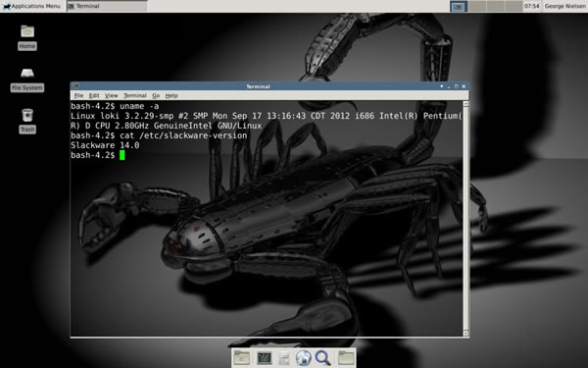Image resolution: width=588 pixels, height=368 pixels.
Task: Click the terminal scrollbar up arrow
Action: (465, 104)
